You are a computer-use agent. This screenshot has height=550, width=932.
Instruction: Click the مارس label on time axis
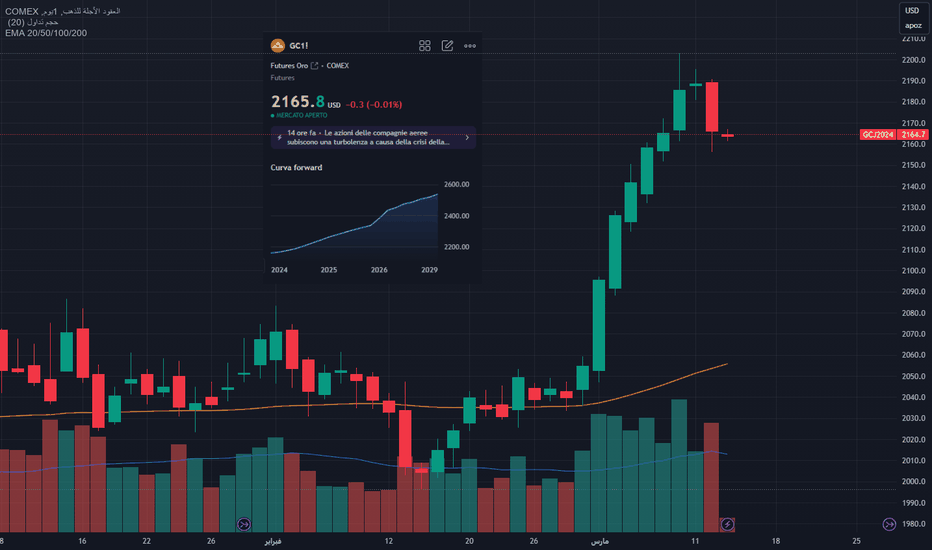pos(600,541)
